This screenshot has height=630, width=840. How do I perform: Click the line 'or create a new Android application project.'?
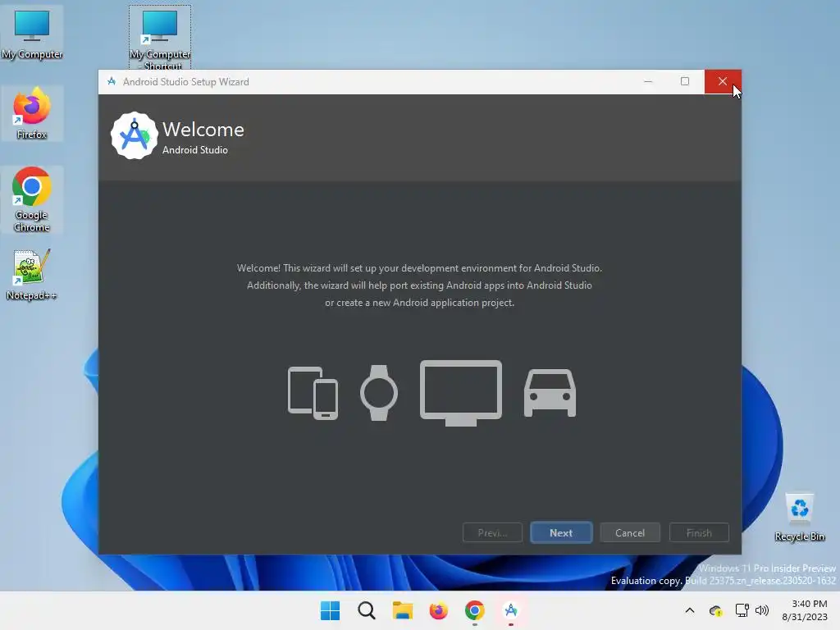(x=419, y=303)
